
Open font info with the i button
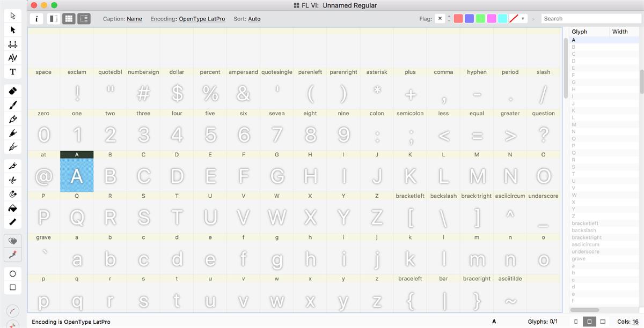(36, 18)
